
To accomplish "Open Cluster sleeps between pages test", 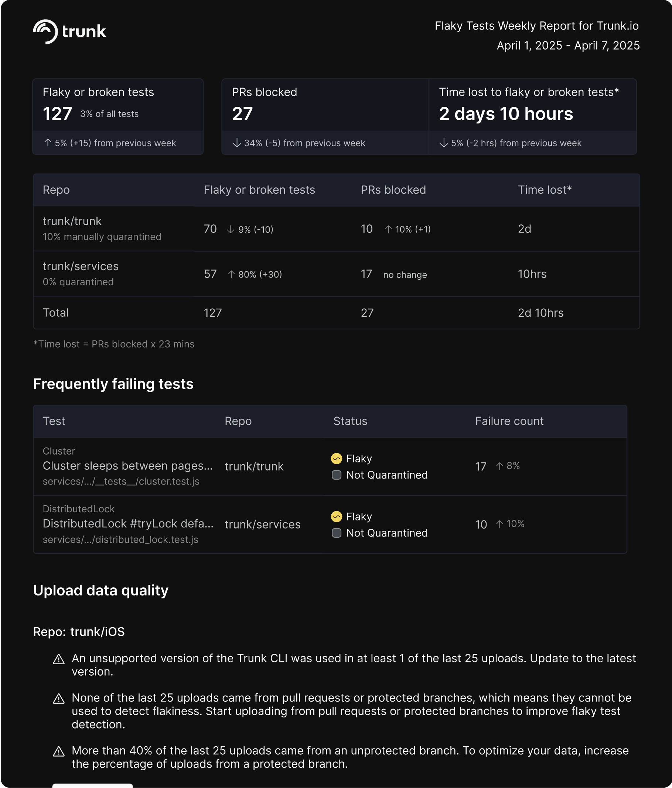I will 127,466.
